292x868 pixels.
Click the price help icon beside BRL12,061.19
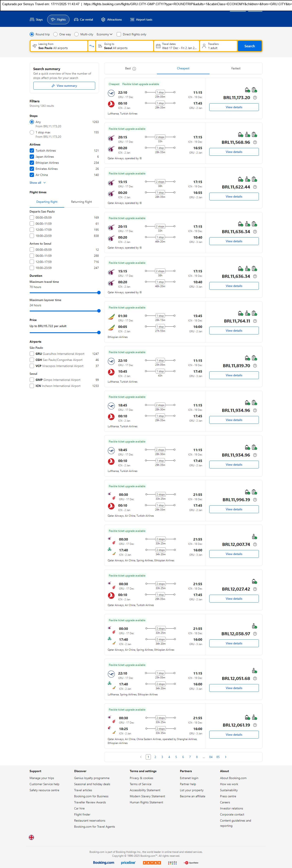[255, 725]
